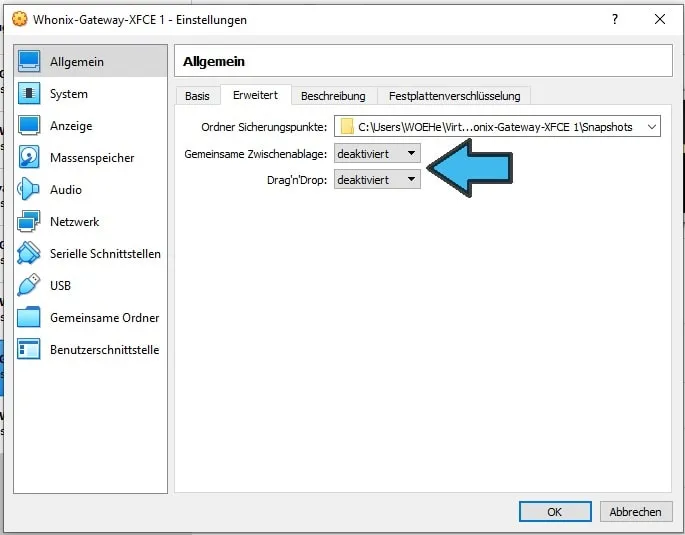The image size is (685, 535).
Task: Click the Serielle Schnittstellen connector icon
Action: [x=29, y=253]
